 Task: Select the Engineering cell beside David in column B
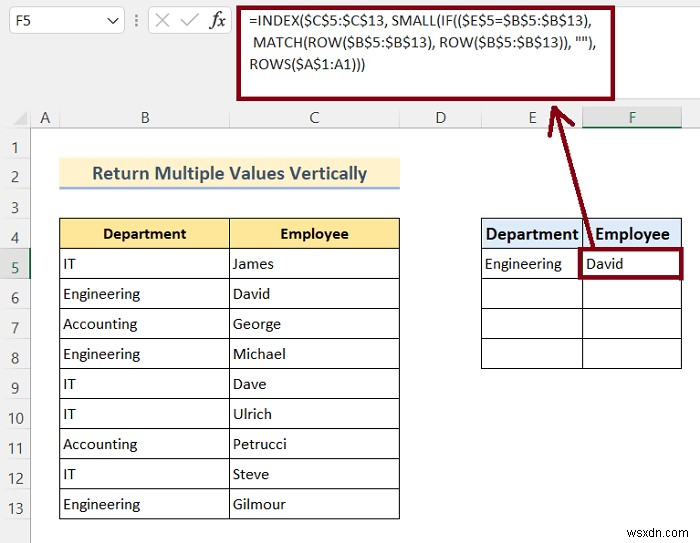click(x=145, y=294)
